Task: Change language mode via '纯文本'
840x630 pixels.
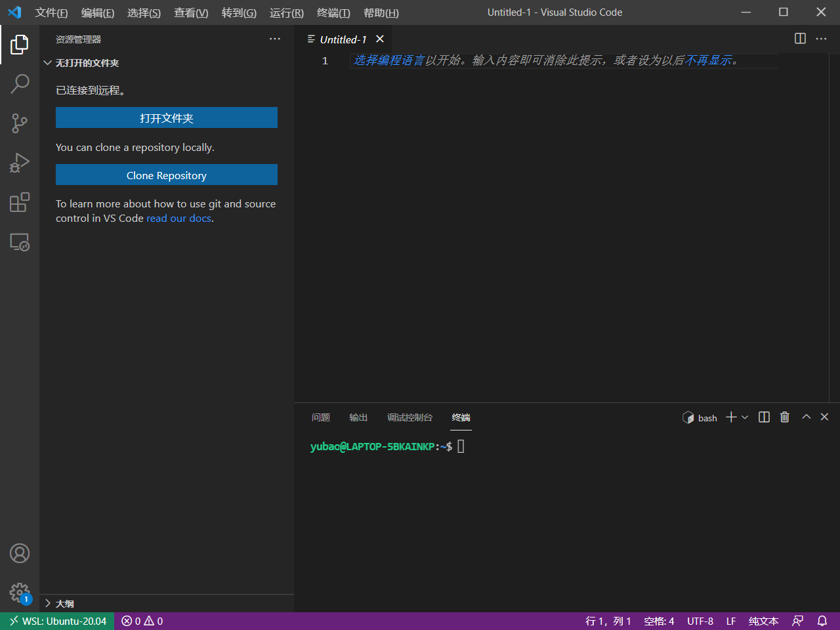Action: click(x=763, y=621)
